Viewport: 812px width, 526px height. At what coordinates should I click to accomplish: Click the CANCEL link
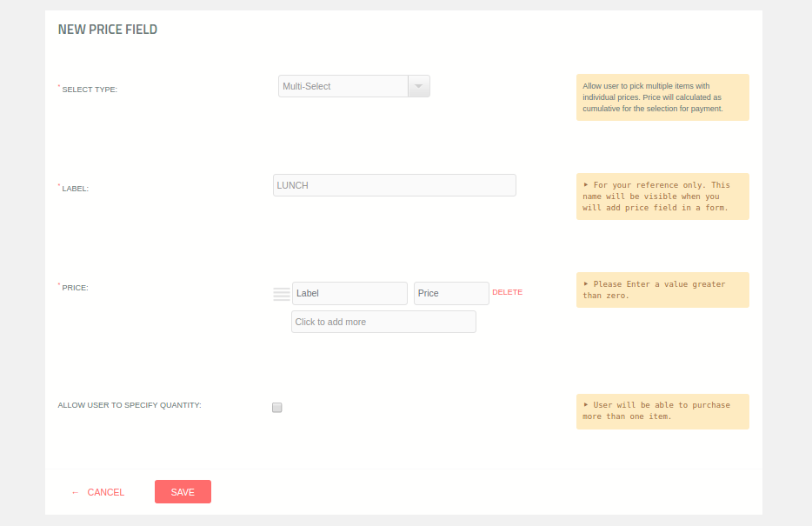[105, 492]
